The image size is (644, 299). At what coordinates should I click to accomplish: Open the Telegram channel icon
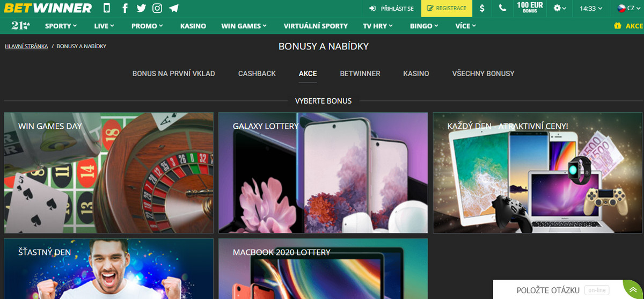[173, 8]
